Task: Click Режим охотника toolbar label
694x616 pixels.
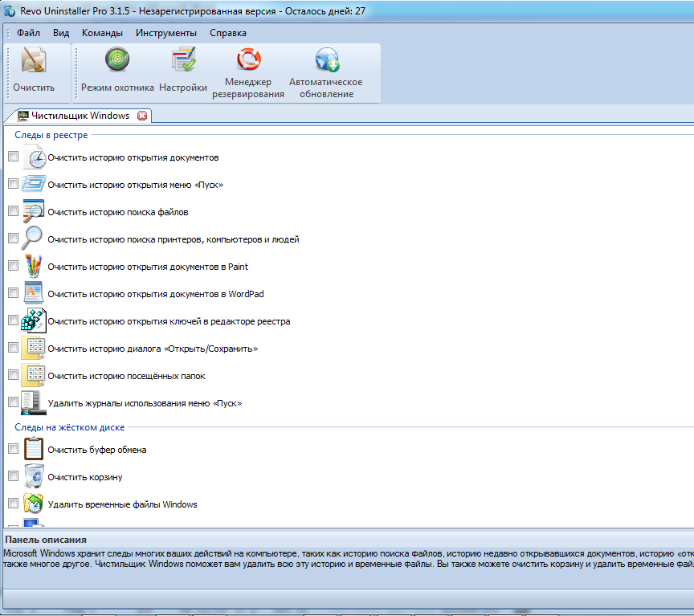Action: tap(117, 88)
